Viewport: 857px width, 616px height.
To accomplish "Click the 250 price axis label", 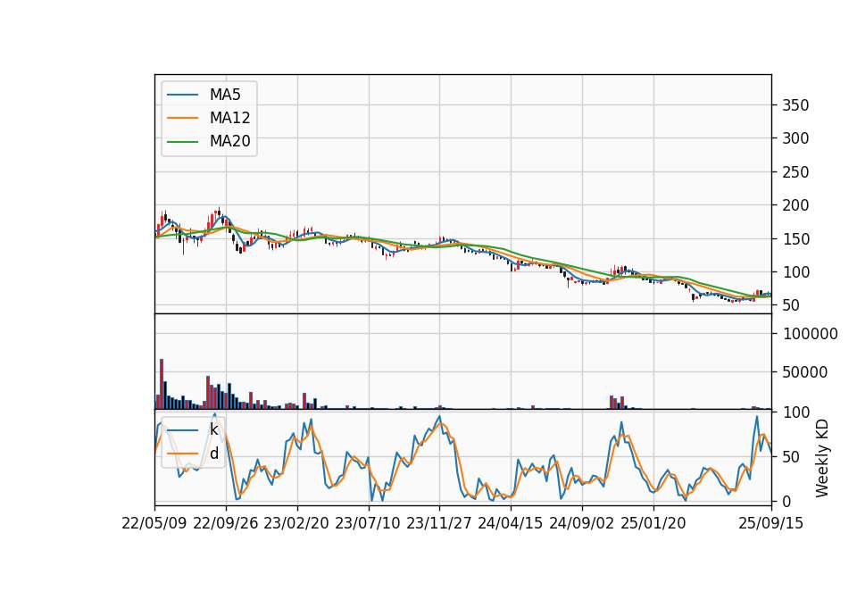I will [x=795, y=172].
